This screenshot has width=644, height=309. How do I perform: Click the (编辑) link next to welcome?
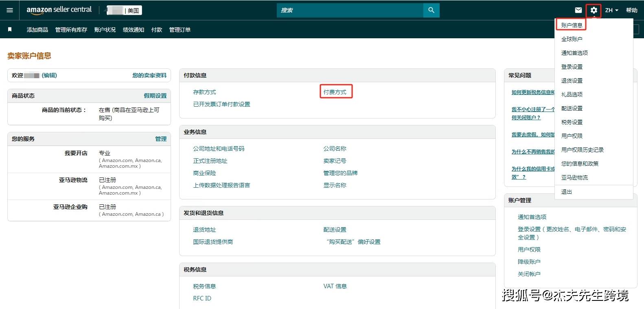click(x=49, y=75)
